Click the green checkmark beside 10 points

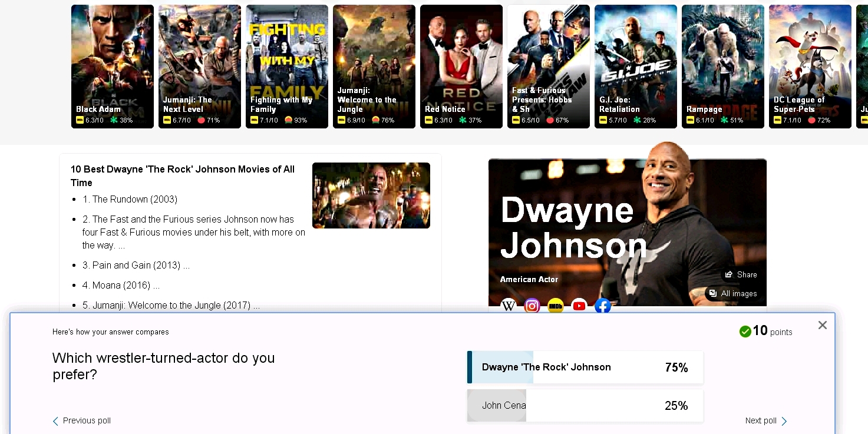(x=745, y=332)
